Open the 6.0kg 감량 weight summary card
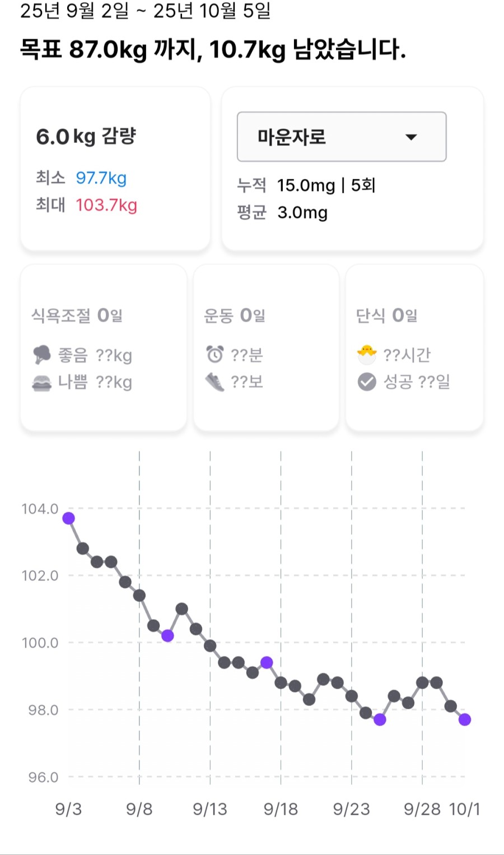The image size is (504, 855). click(115, 169)
